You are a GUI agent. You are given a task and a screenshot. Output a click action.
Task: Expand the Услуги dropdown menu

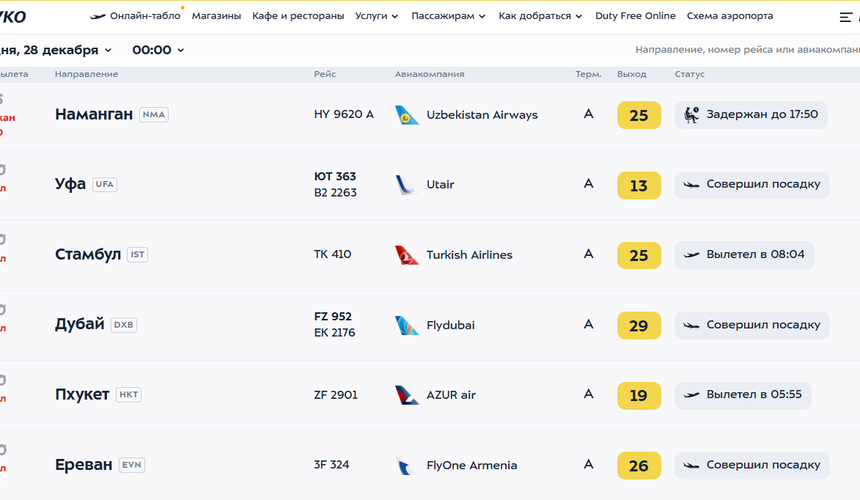[376, 16]
